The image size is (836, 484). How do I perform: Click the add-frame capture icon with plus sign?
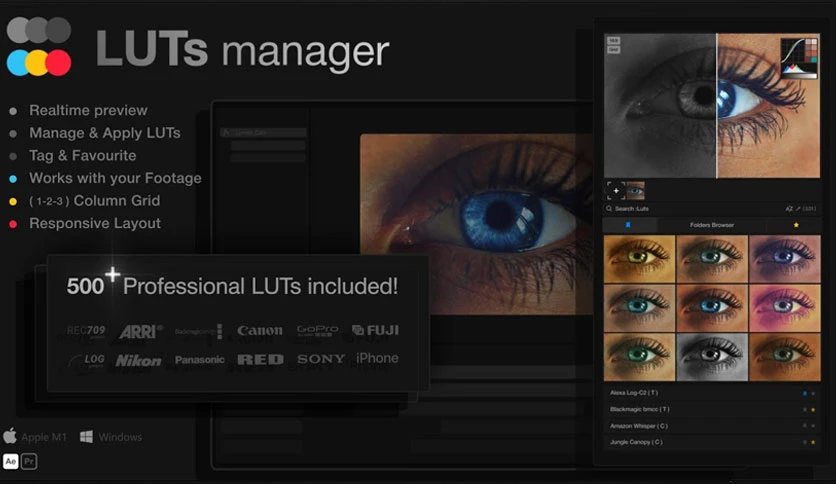tap(615, 190)
